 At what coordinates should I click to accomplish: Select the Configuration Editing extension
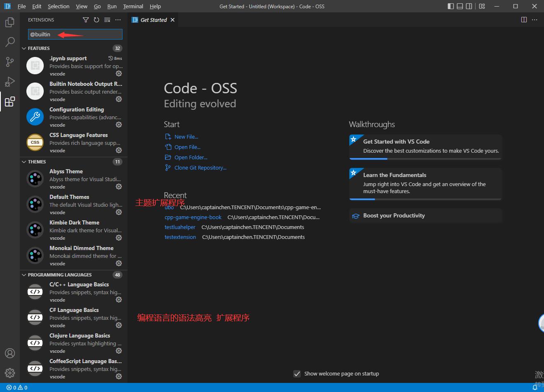coord(74,117)
